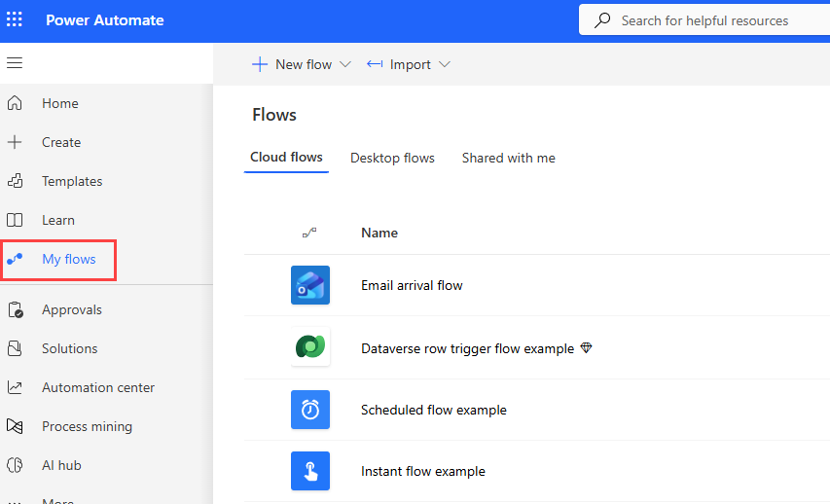Select the Create label in sidebar
This screenshot has height=504, width=830.
point(61,142)
